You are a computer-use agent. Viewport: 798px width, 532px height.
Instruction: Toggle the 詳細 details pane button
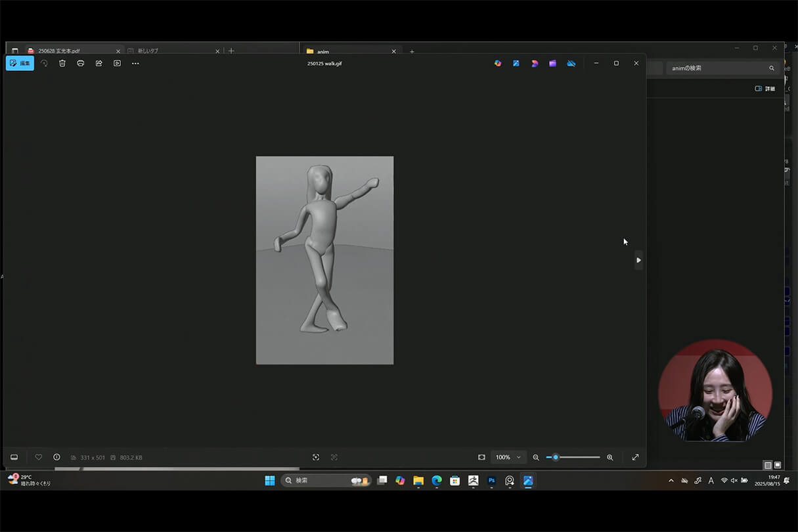tap(765, 89)
